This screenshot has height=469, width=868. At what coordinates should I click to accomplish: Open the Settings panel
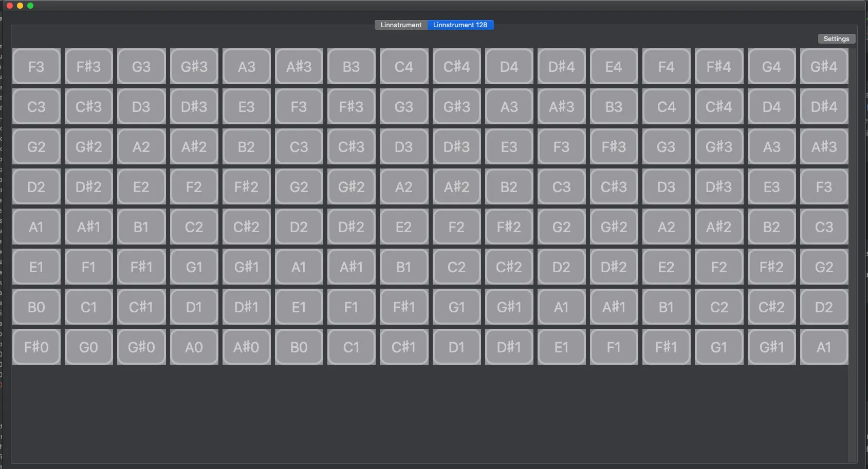836,38
